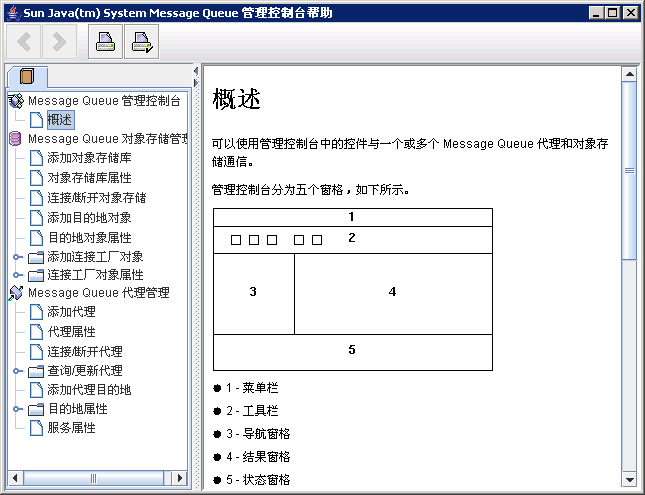Click up arrow of content vertical scrollbar
Screen dimensions: 645x495
pos(629,74)
